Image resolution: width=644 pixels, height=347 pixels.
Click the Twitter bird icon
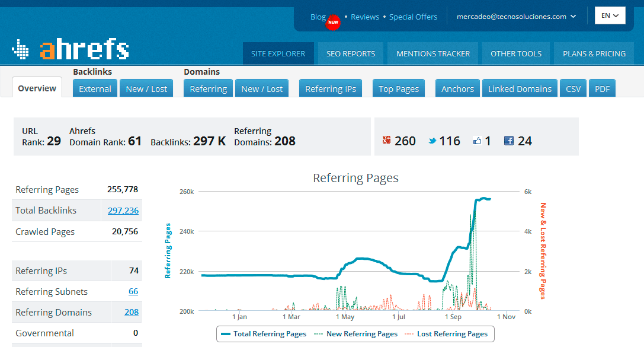432,141
